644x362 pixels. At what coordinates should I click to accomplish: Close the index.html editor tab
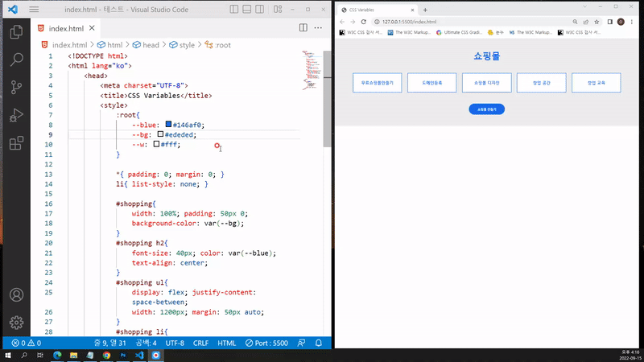[92, 28]
